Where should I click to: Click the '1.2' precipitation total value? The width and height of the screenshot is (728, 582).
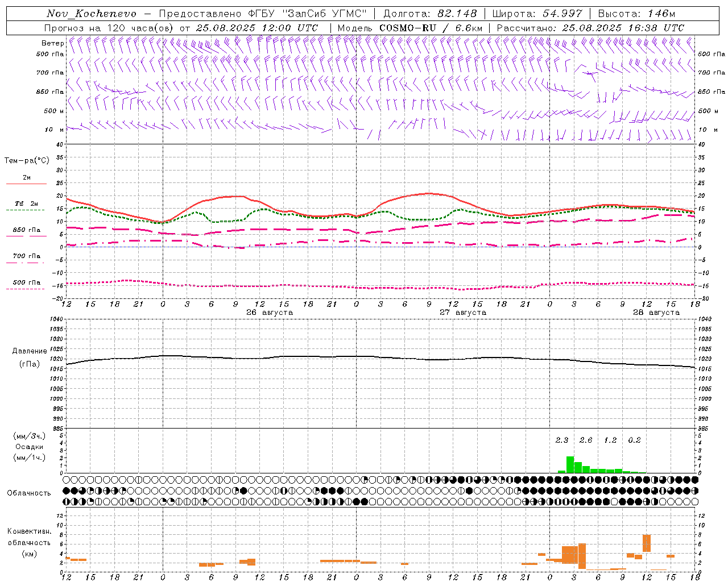[610, 440]
